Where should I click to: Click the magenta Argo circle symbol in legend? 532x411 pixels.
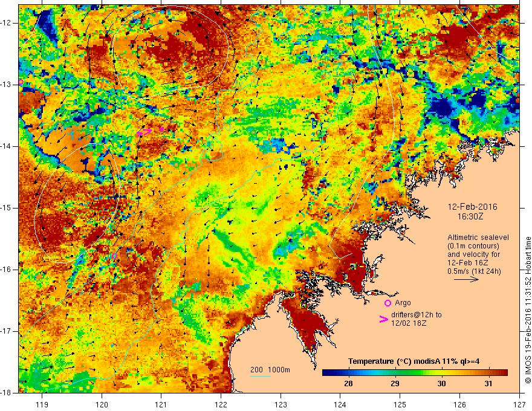pyautogui.click(x=388, y=303)
